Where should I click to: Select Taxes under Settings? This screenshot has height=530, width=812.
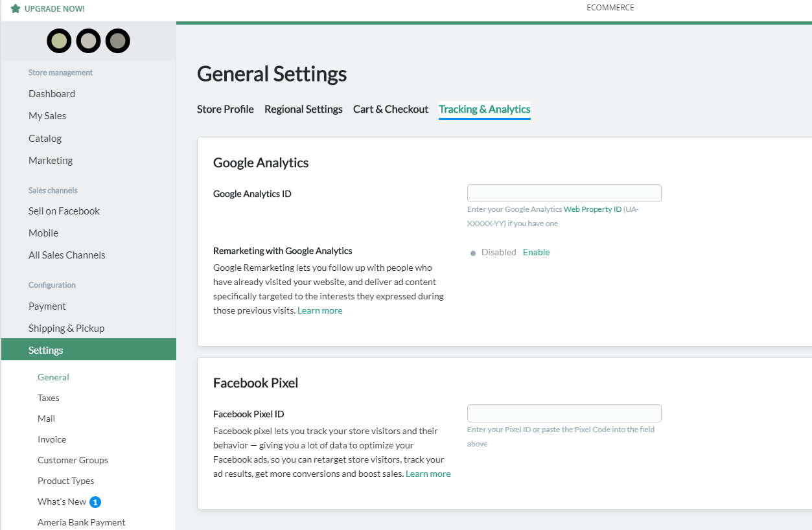click(x=48, y=398)
